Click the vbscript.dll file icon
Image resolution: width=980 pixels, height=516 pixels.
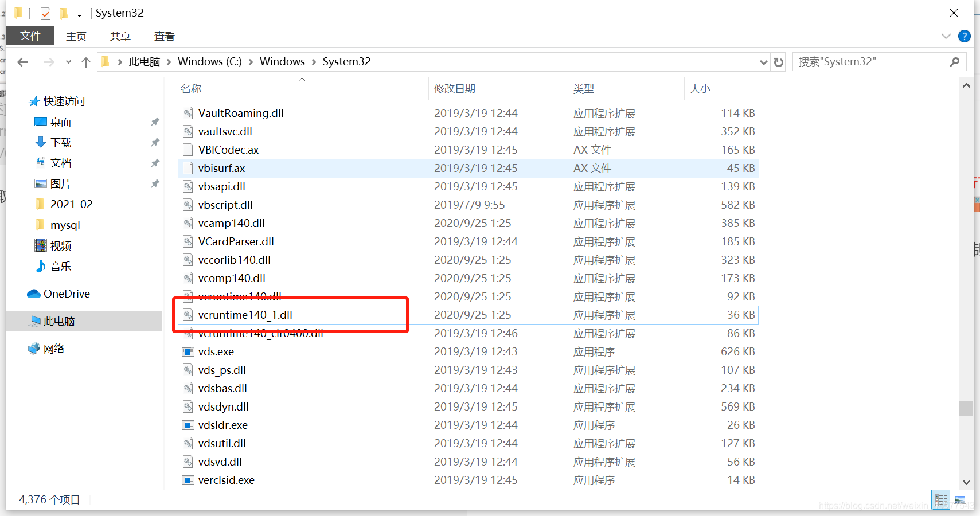coord(188,205)
